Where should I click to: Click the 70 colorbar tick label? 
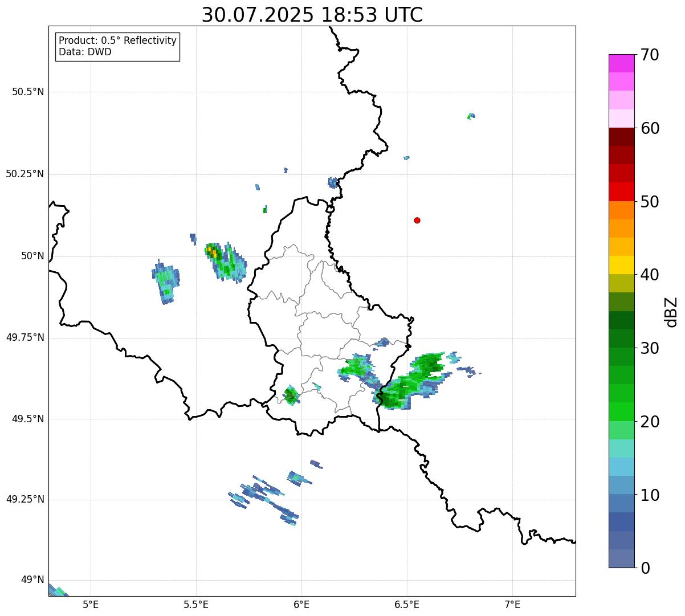point(650,55)
